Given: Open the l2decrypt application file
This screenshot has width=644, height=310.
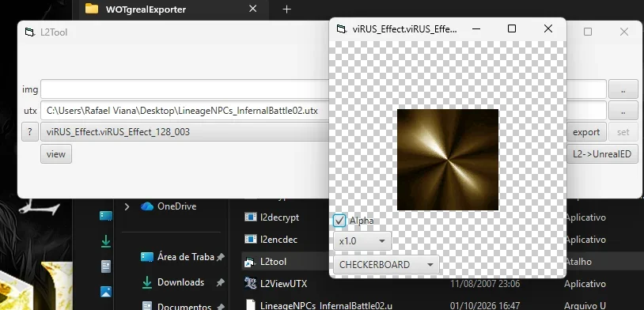Looking at the screenshot, I should point(279,217).
